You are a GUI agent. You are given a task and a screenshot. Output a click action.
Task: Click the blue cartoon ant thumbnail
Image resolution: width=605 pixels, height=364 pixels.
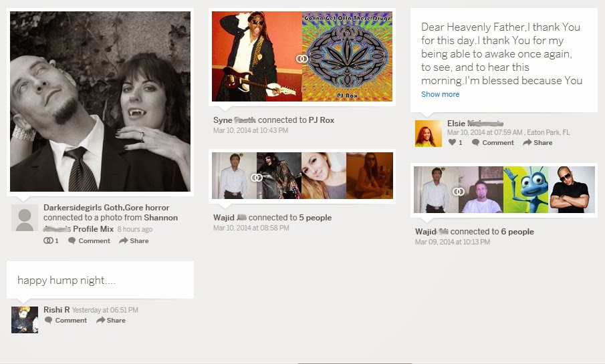[525, 190]
